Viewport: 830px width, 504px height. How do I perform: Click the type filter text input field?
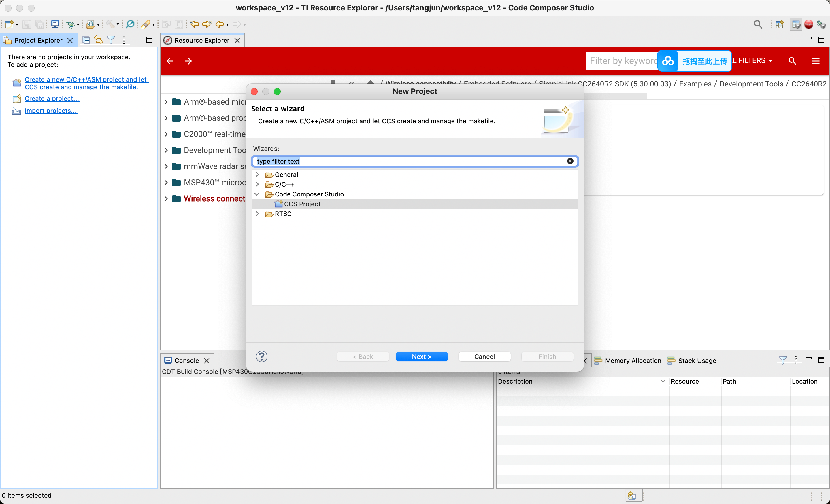point(409,161)
